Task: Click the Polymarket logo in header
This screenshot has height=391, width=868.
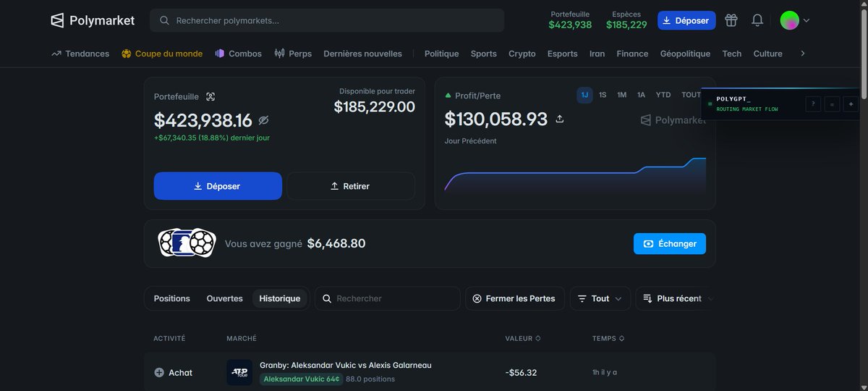Action: [93, 20]
